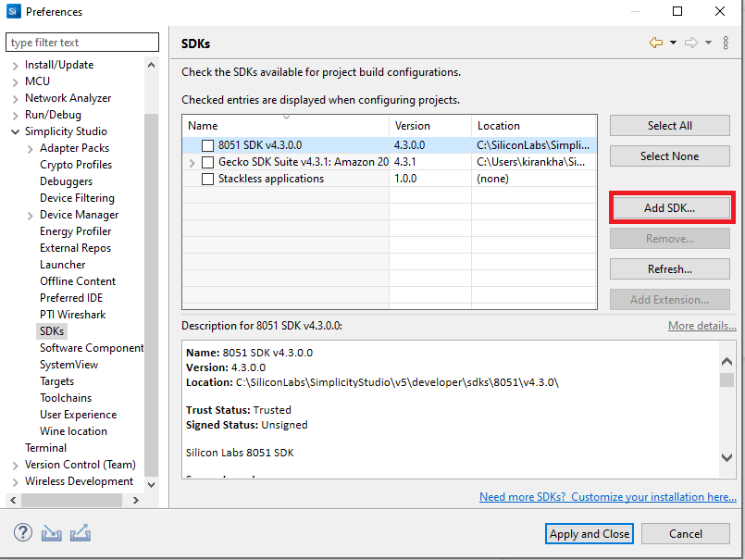Image resolution: width=745 pixels, height=560 pixels.
Task: Open the help question mark icon
Action: tap(23, 533)
